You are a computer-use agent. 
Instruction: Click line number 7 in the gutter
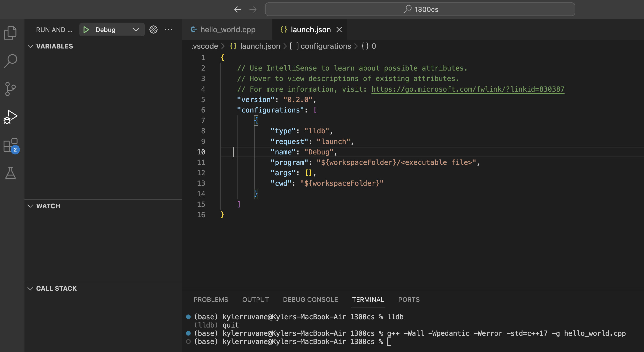click(x=203, y=120)
